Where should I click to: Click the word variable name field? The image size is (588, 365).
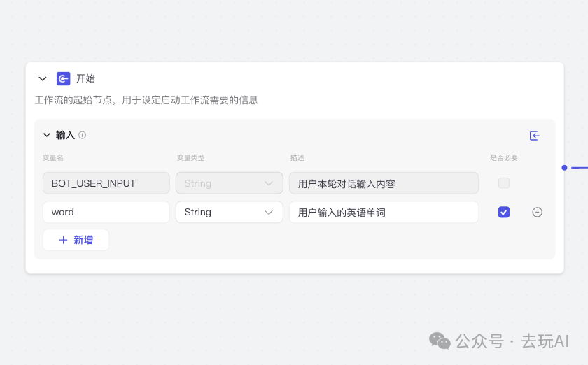tap(106, 212)
